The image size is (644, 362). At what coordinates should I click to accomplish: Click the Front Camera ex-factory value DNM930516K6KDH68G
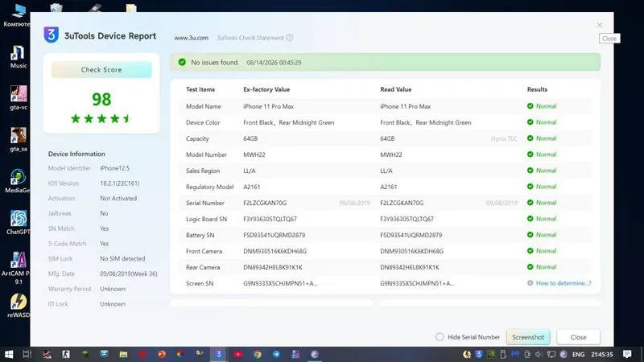(275, 251)
